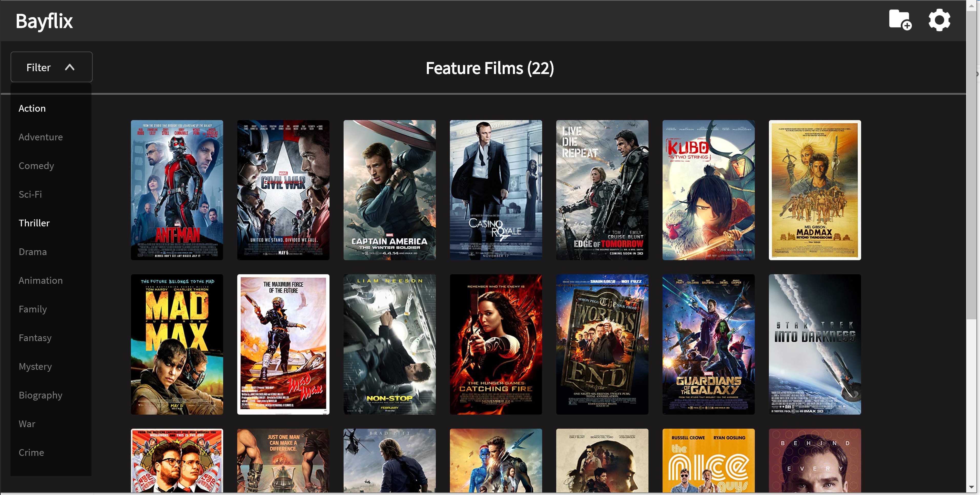Open The World's End poster
This screenshot has width=980, height=495.
(602, 344)
